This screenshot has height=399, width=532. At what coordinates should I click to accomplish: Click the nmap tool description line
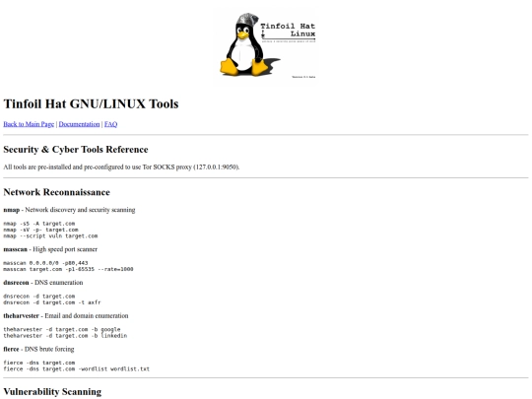pyautogui.click(x=69, y=210)
